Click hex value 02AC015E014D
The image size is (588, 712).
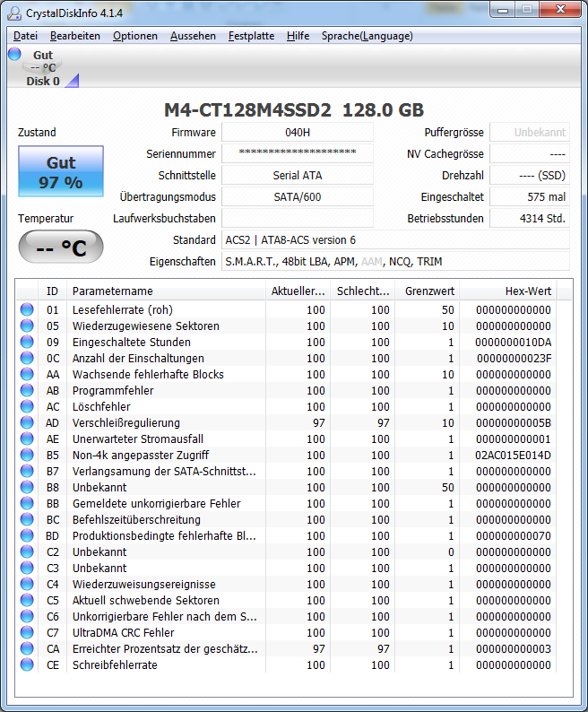point(513,455)
